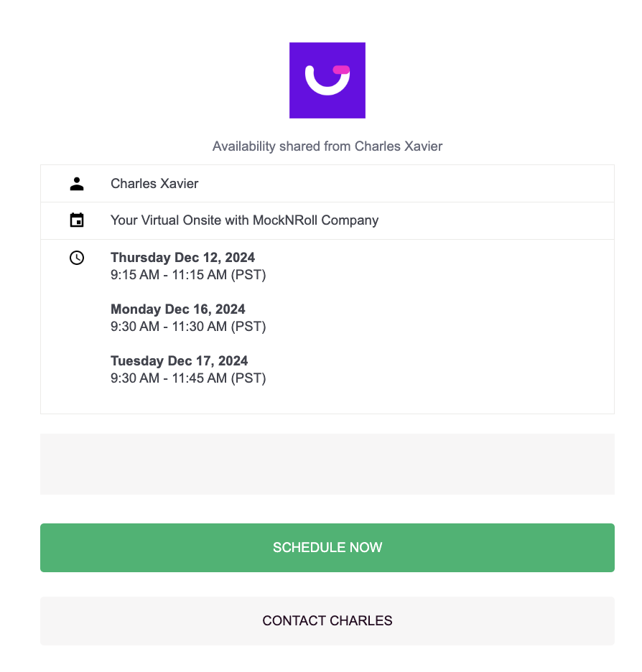This screenshot has height=672, width=642.
Task: Select the Tuesday Dec 17, 2024 heading
Action: [179, 361]
